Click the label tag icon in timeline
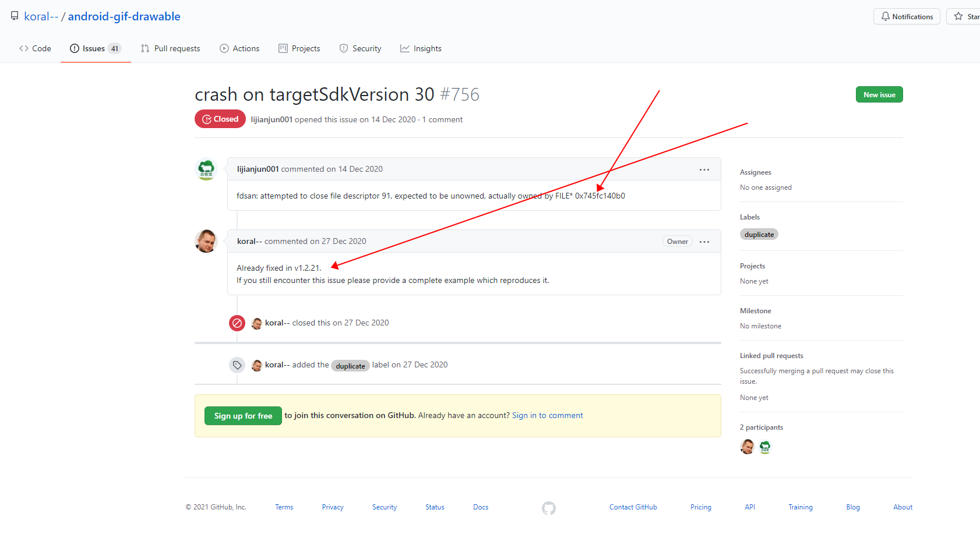Screen dimensions: 980x545 pos(237,365)
